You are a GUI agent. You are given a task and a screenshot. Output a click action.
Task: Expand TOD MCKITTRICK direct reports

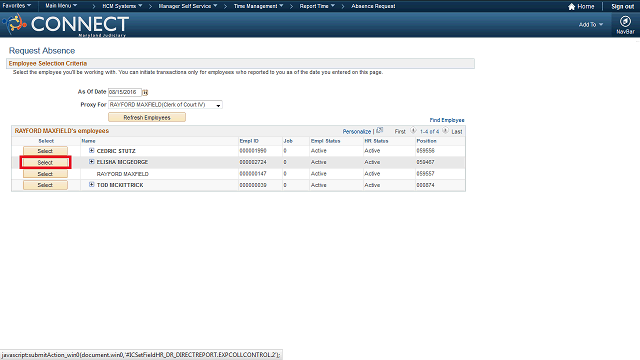point(91,184)
